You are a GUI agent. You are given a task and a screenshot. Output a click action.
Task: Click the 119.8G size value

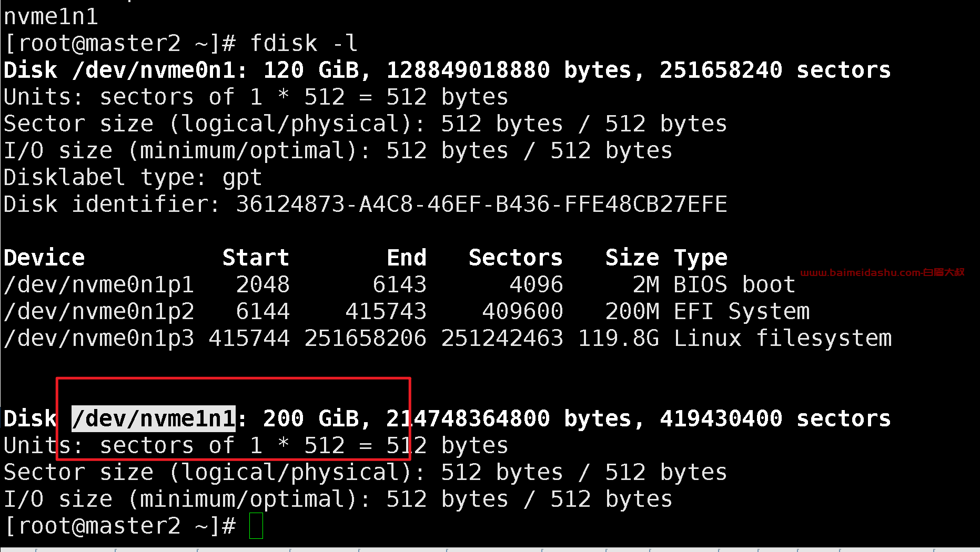(x=619, y=339)
